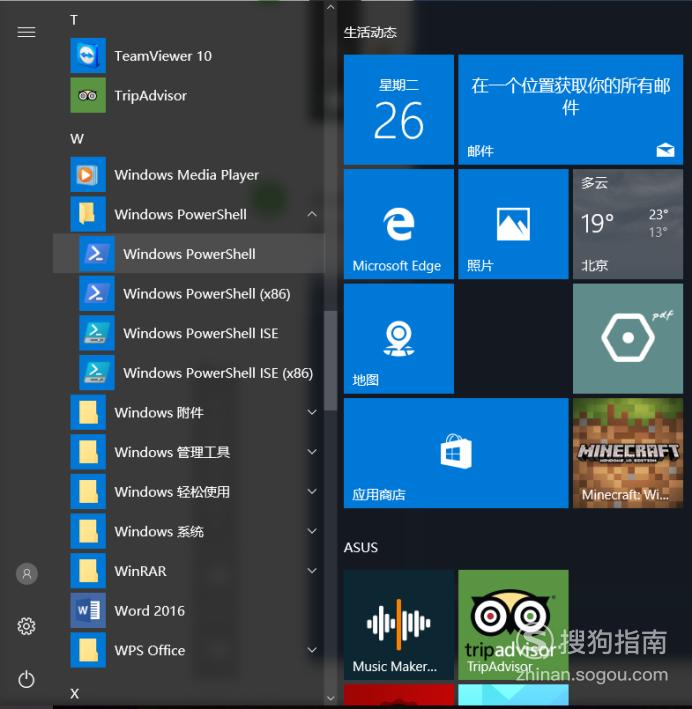
Task: Click the Windows PowerShell (x86) label
Action: [x=207, y=294]
